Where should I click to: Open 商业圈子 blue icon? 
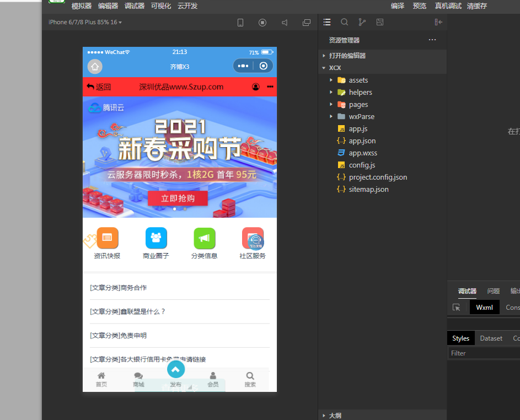156,238
